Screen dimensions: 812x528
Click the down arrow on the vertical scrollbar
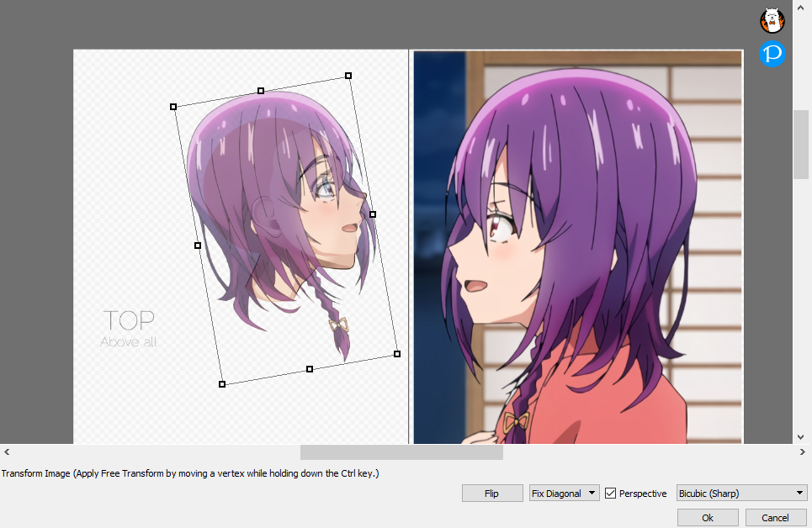pos(799,436)
